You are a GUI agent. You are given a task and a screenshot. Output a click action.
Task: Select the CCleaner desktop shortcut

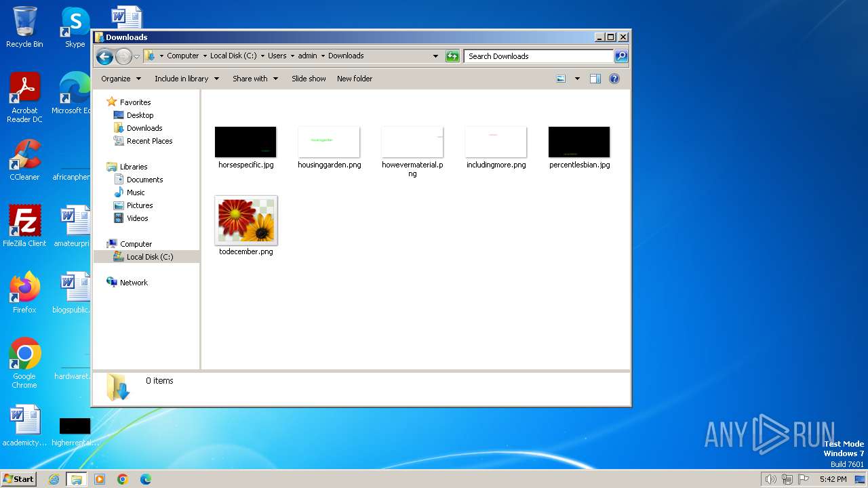(24, 161)
